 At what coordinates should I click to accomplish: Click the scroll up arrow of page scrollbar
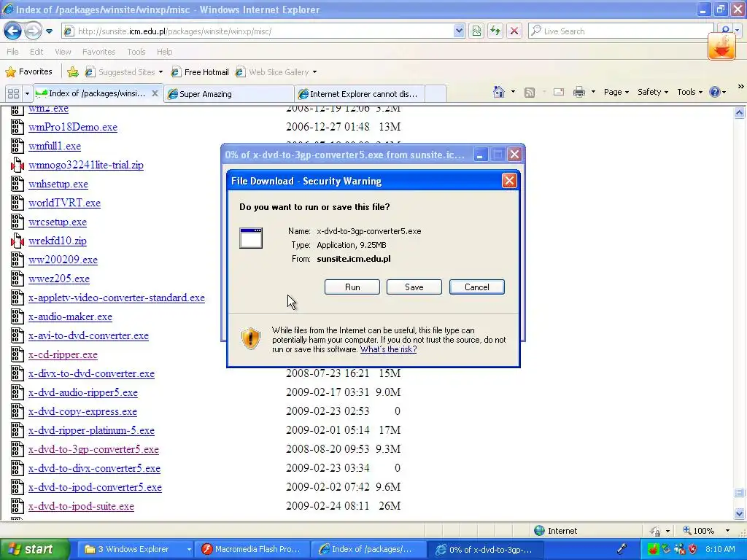point(740,112)
